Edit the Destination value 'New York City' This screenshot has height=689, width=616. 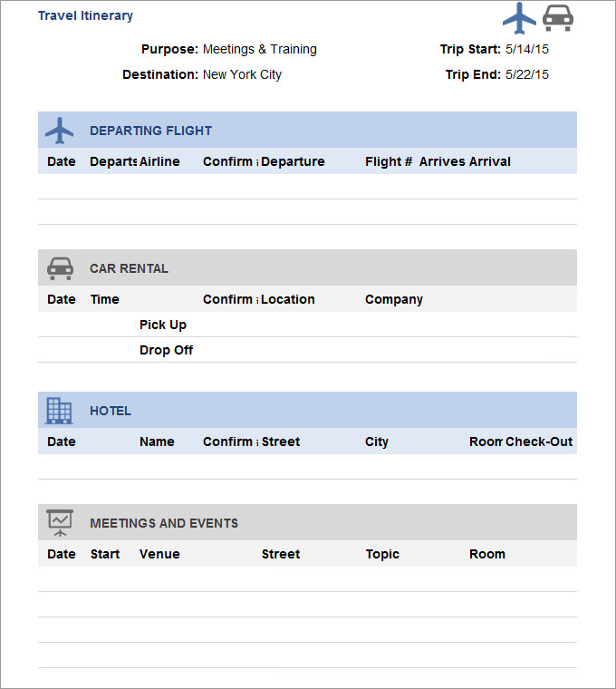tap(242, 75)
